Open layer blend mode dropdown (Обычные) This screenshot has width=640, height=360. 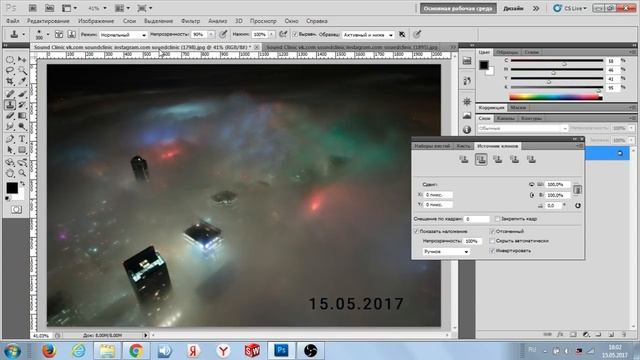pyautogui.click(x=522, y=128)
